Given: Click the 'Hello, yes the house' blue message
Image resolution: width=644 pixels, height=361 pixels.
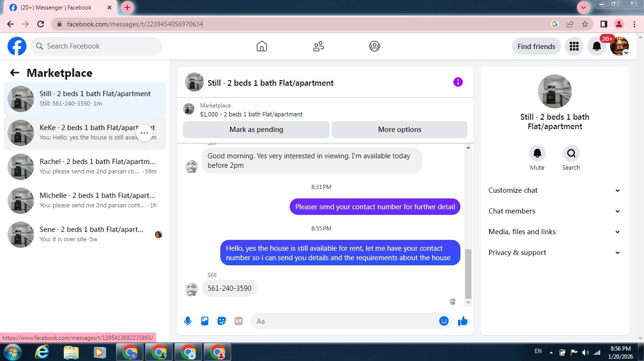Looking at the screenshot, I should [x=340, y=253].
